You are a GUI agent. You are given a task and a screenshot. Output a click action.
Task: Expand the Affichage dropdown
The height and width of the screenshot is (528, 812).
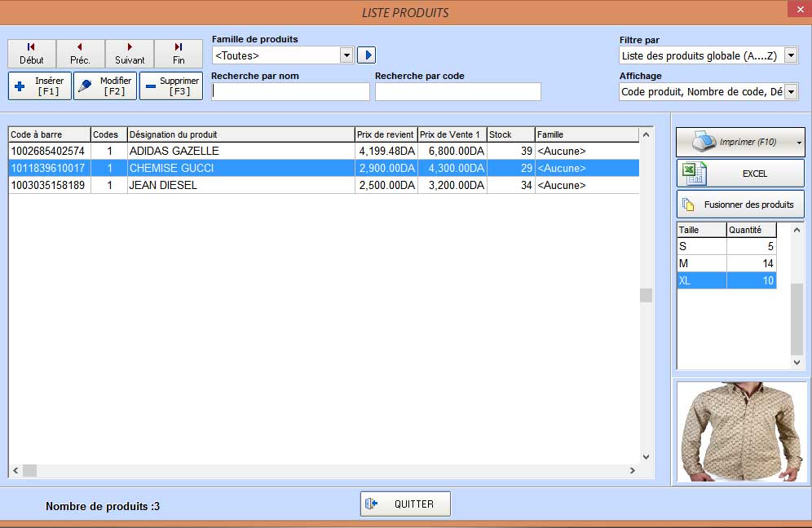[x=791, y=92]
